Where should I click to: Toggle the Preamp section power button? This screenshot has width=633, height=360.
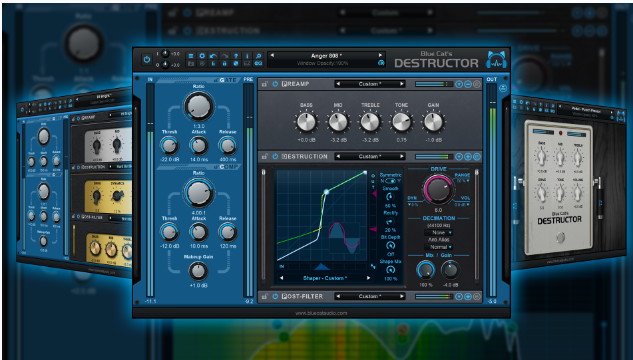[x=275, y=84]
